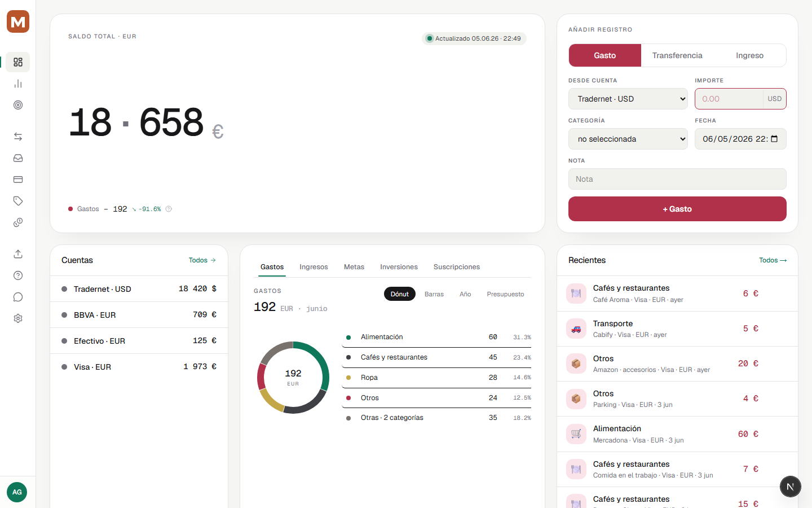Open the Metas tab
Image resolution: width=812 pixels, height=508 pixels.
[x=354, y=267]
